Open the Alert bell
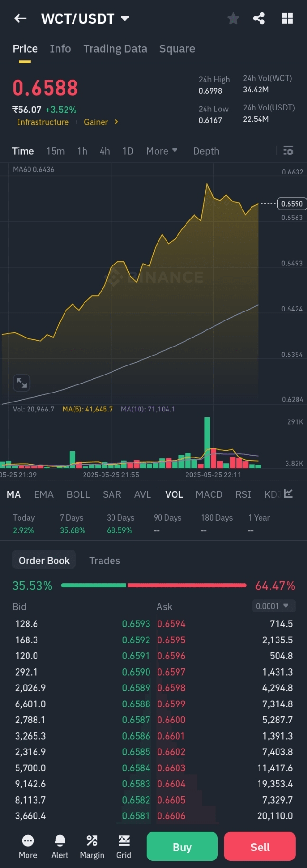 pyautogui.click(x=60, y=846)
